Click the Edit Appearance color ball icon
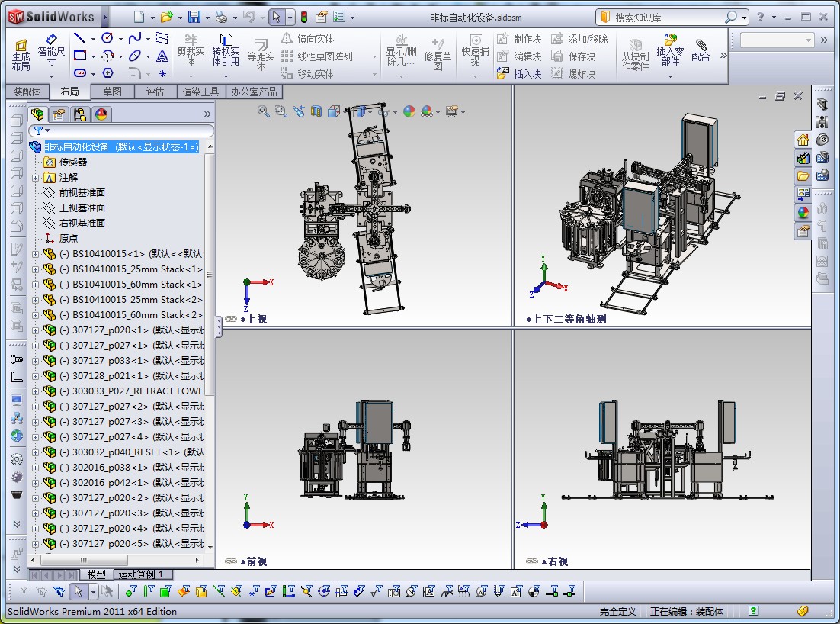The image size is (840, 624). point(409,112)
